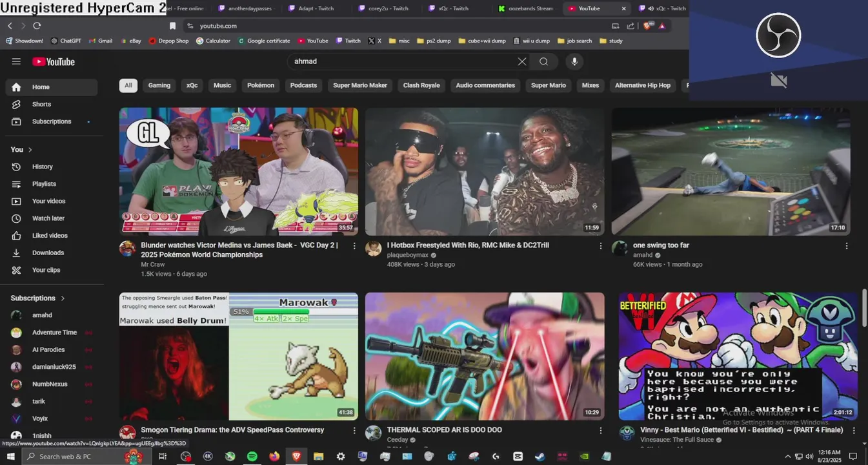Select the Audio commentaries filter chip
Viewport: 868px width, 465px height.
click(485, 85)
